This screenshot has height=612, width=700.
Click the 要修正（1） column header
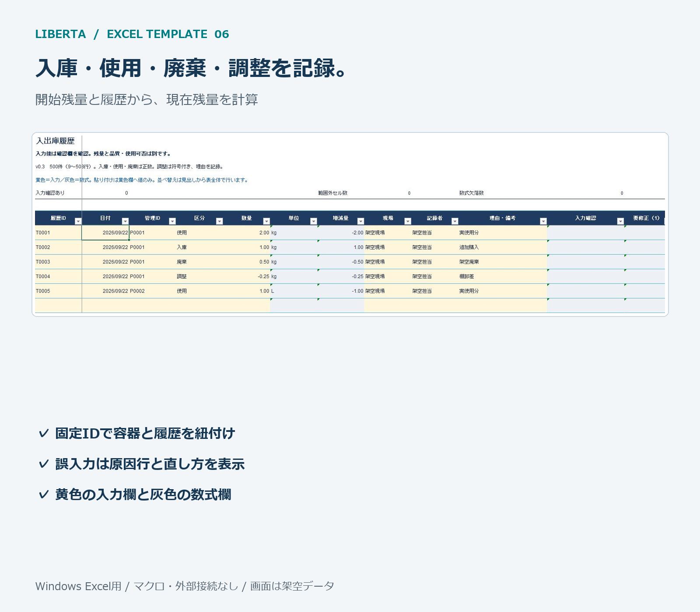(645, 218)
